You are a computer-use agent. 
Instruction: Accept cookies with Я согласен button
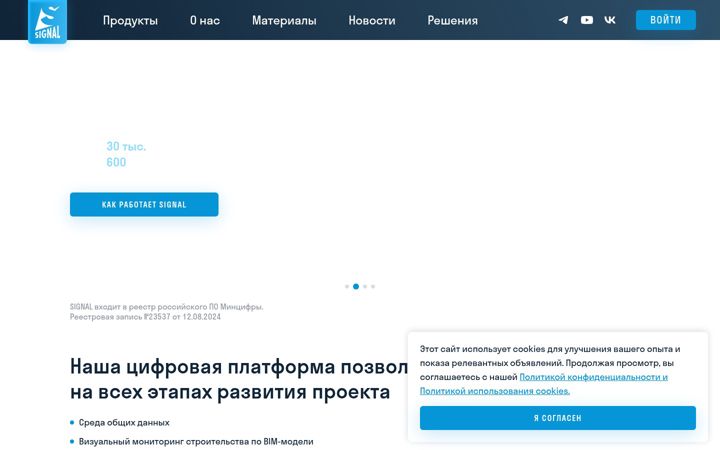click(557, 418)
